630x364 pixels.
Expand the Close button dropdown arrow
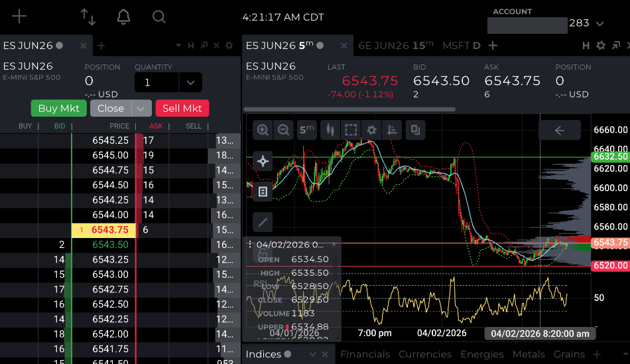(141, 109)
